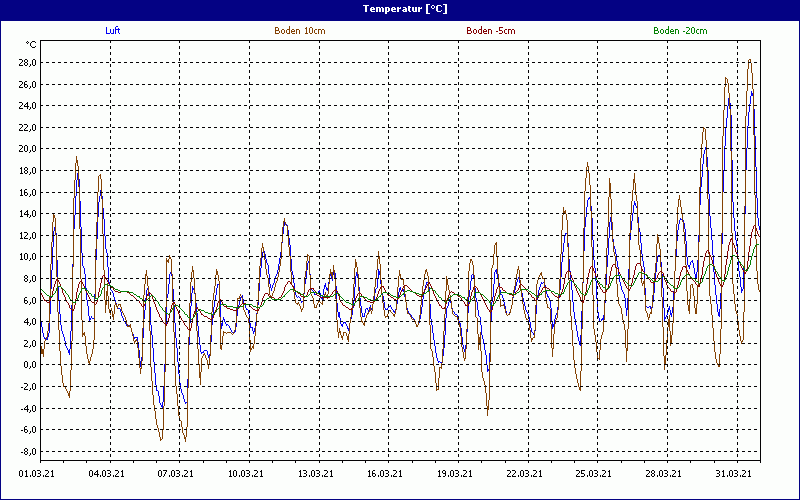Select the 22.03.21 date label
The width and height of the screenshot is (800, 500).
(525, 475)
